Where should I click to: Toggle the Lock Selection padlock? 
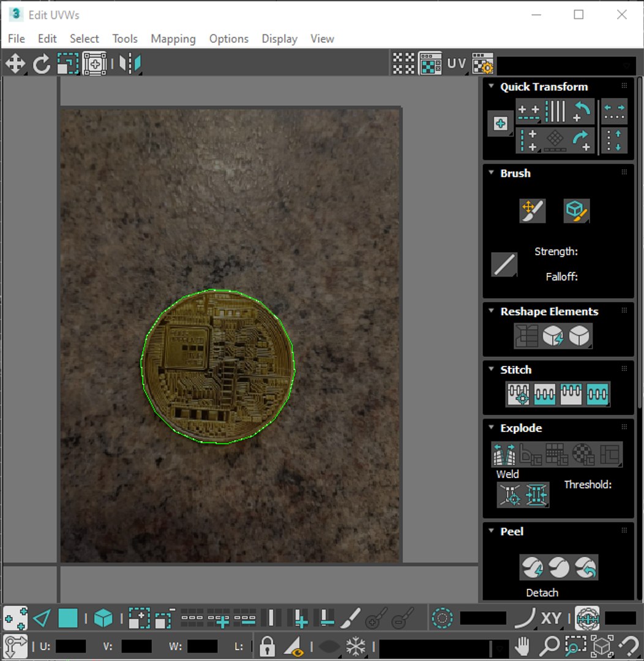coord(267,646)
